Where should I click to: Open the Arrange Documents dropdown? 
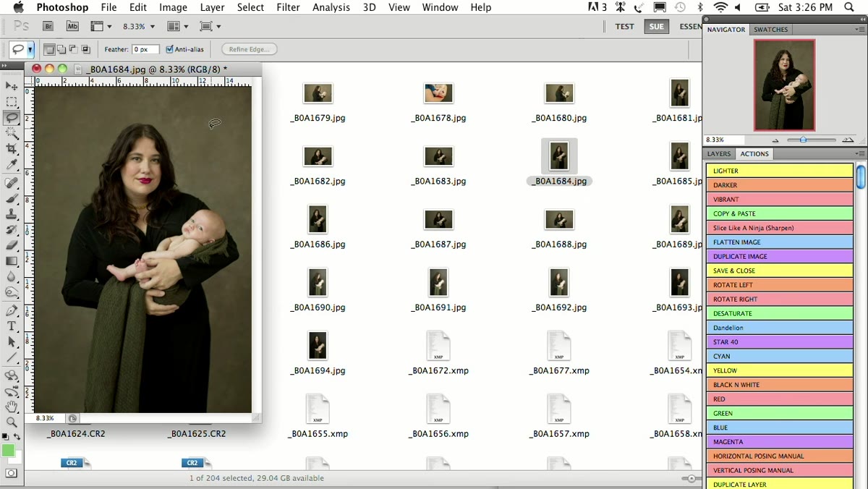click(177, 26)
